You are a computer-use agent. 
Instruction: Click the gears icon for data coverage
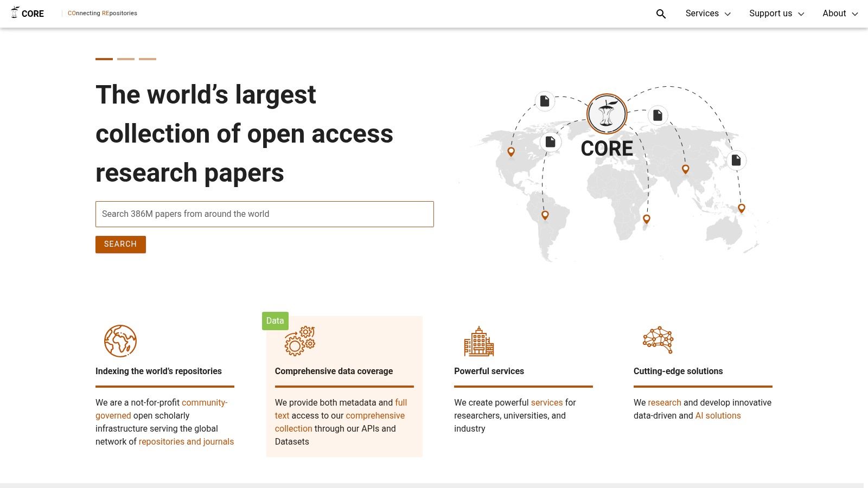pyautogui.click(x=300, y=341)
